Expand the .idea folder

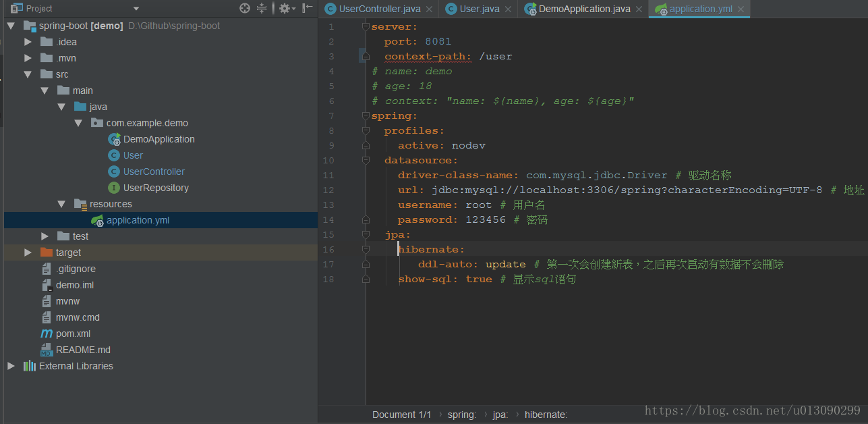pos(28,42)
